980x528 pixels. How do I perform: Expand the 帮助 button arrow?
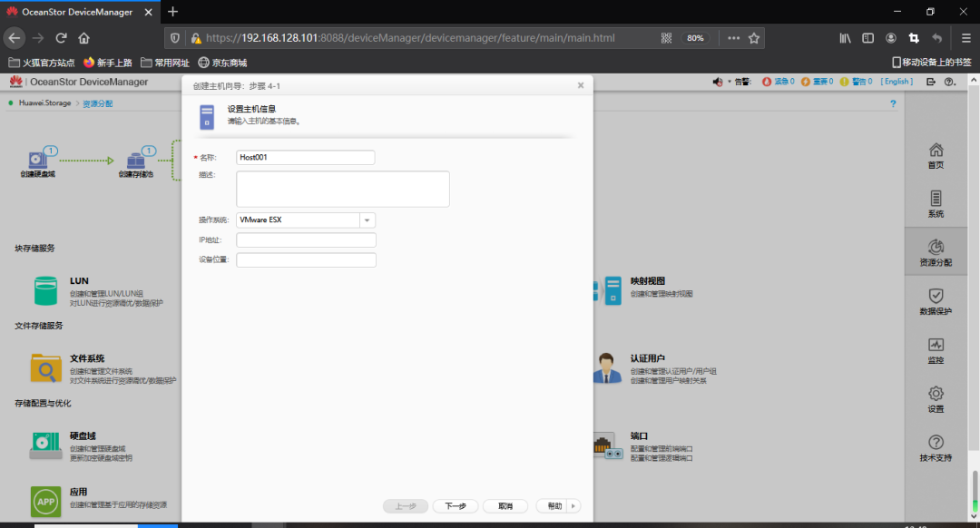click(573, 506)
